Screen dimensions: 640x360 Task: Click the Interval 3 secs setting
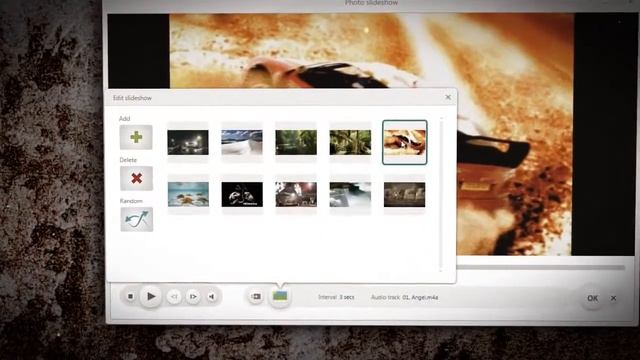(x=336, y=297)
